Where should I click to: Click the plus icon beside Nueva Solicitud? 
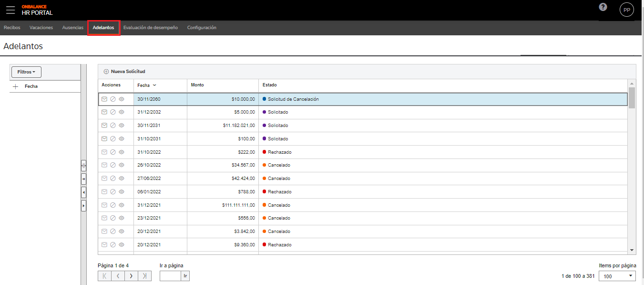coord(106,72)
